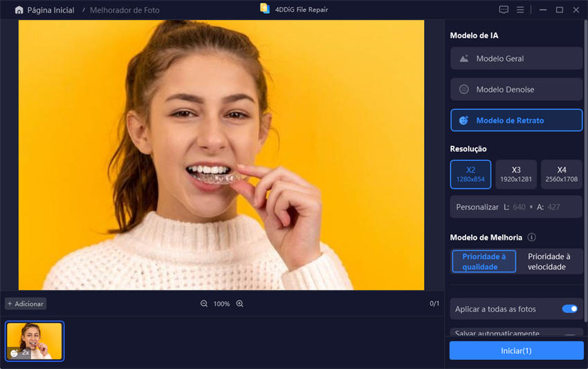
Task: Select Modelo de Retrato AI model
Action: (516, 120)
